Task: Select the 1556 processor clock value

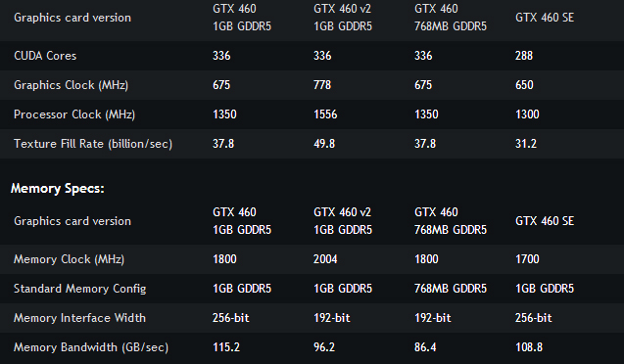Action: pyautogui.click(x=325, y=114)
